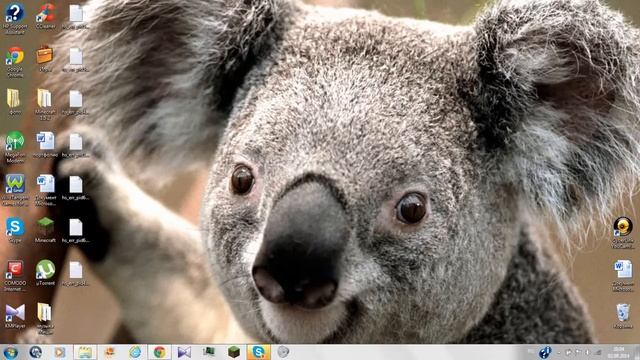Launch Internet Explorer from the taskbar
Screen dimensions: 640x360
pos(135,352)
